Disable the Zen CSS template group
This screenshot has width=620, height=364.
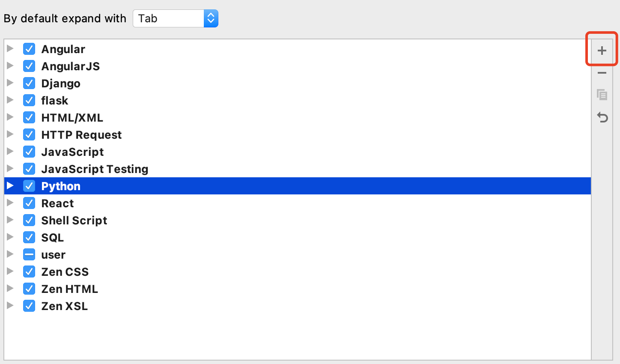click(x=29, y=272)
